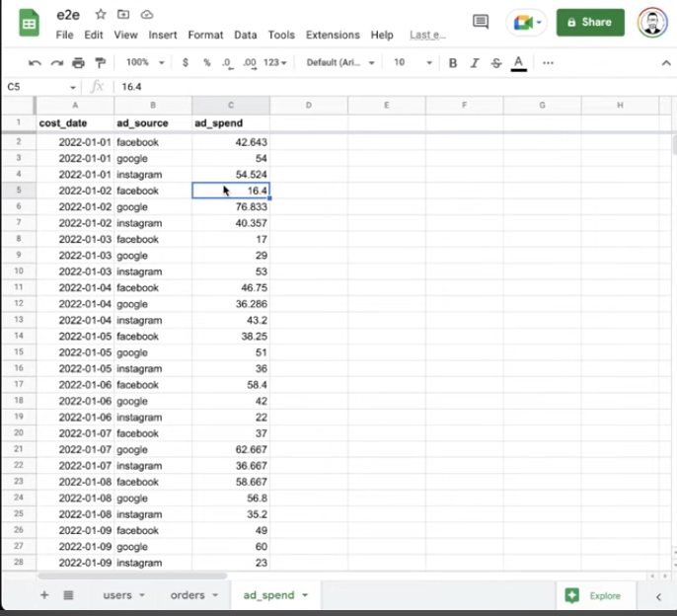The height and width of the screenshot is (616, 677).
Task: Open the text color picker
Action: [x=518, y=63]
